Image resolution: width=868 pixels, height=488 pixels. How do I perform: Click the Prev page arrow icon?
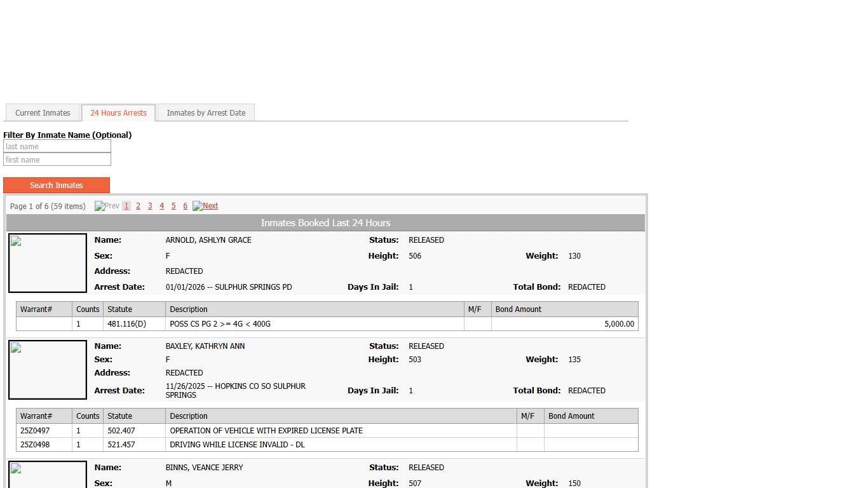pyautogui.click(x=100, y=206)
